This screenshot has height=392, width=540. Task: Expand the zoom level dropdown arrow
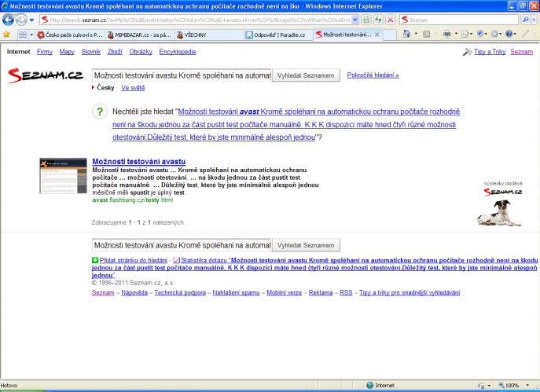pos(527,386)
